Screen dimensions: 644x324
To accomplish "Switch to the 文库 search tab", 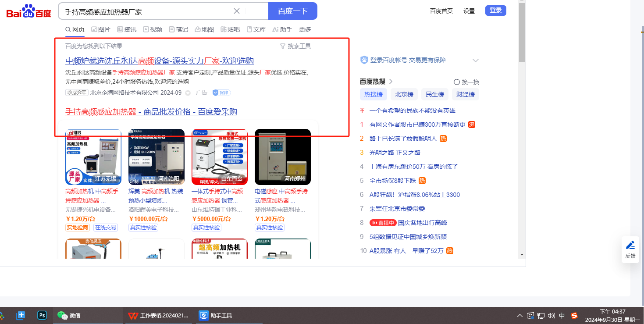I will click(256, 29).
